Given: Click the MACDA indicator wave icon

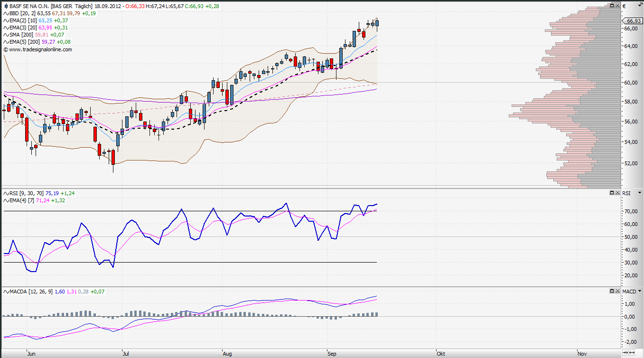Looking at the screenshot, I should (6, 291).
